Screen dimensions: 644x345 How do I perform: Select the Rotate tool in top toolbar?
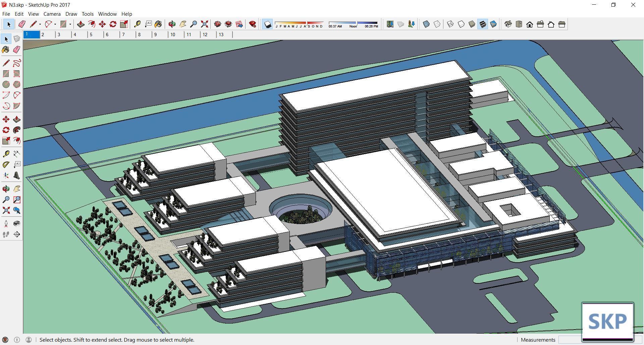113,24
